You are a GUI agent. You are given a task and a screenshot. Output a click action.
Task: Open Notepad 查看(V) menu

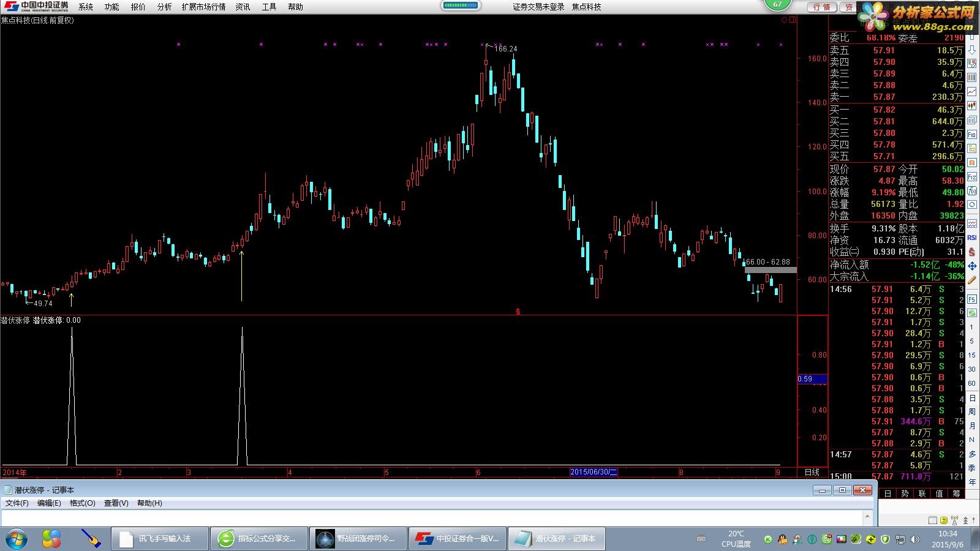pyautogui.click(x=116, y=503)
